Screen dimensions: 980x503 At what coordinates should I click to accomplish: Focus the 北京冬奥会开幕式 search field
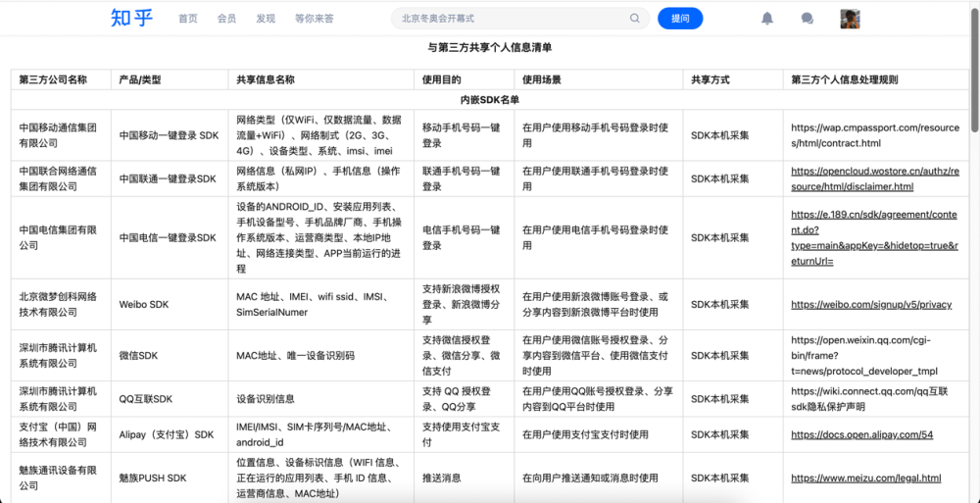tap(513, 19)
